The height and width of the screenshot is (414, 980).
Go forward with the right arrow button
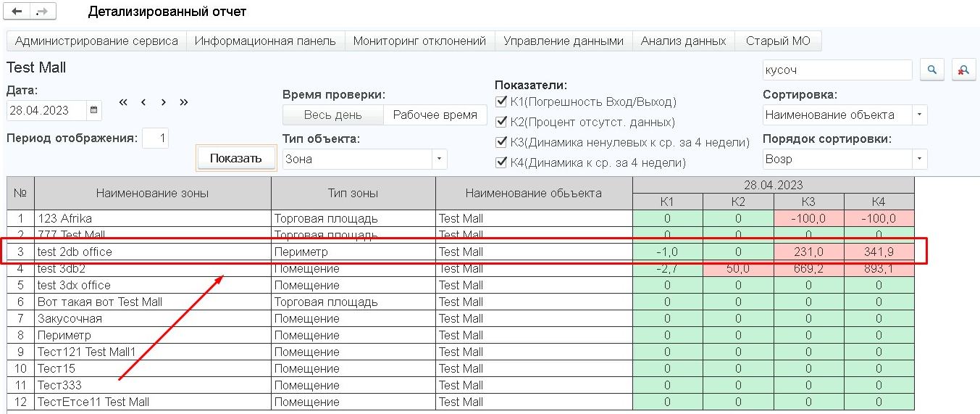(41, 12)
